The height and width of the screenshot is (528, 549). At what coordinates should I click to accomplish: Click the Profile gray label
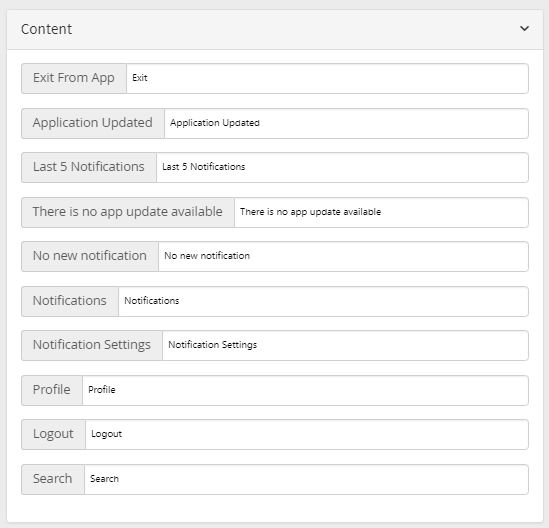point(52,390)
